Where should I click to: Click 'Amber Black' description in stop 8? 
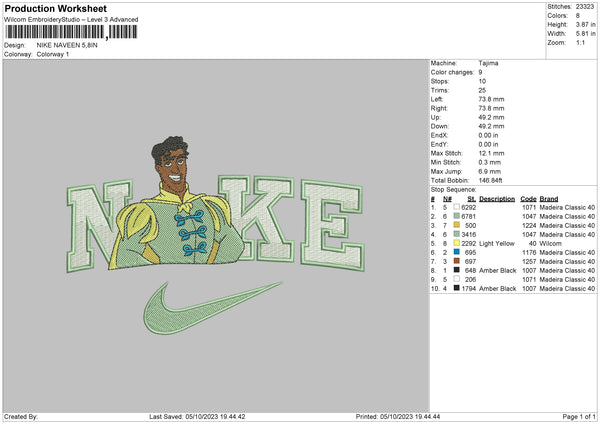coord(497,271)
